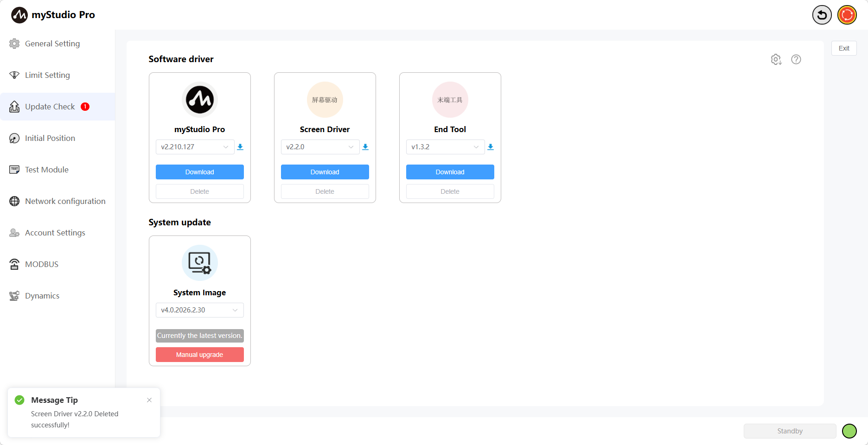Screen dimensions: 868x445
Task: Open the settings gear icon beside help
Action: point(776,59)
